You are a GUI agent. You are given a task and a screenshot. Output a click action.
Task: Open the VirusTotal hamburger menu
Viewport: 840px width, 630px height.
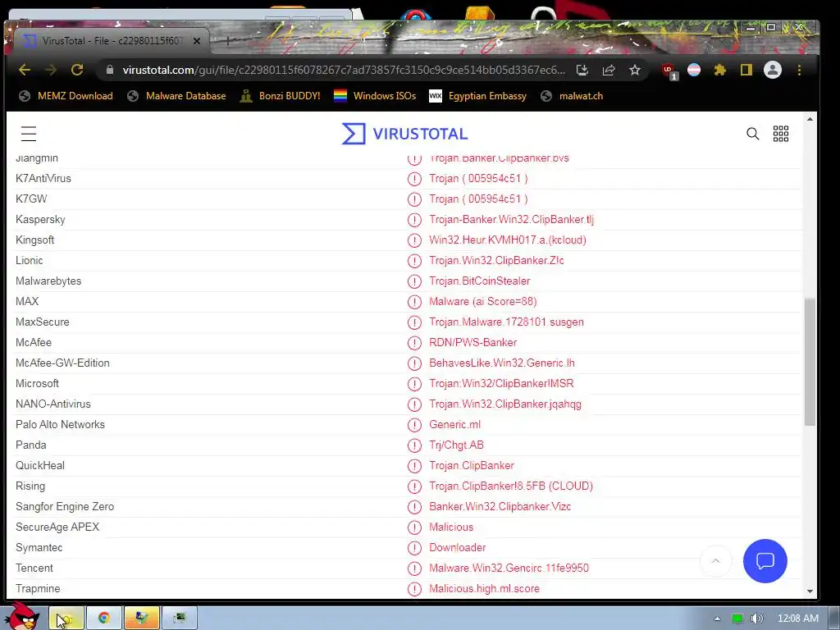pos(29,134)
